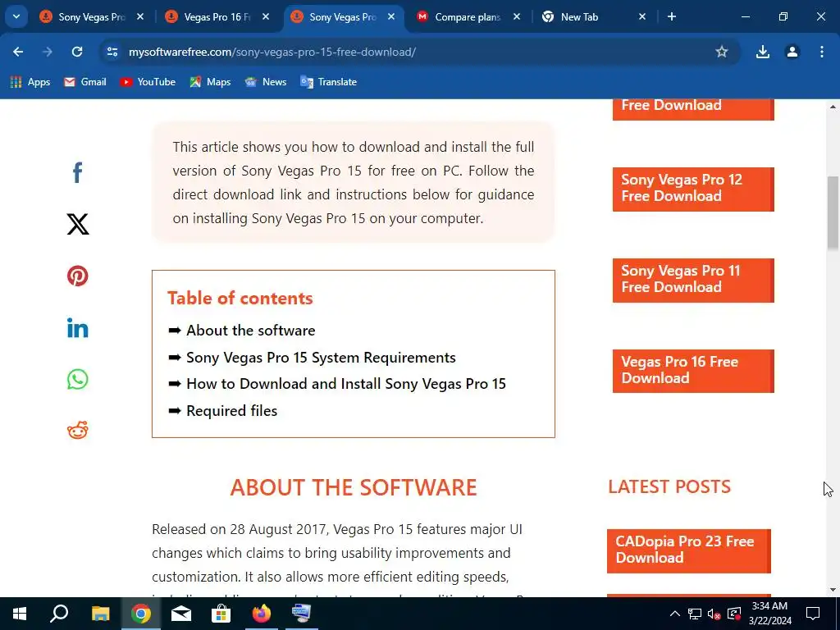This screenshot has height=630, width=840.
Task: Close the Vegas Pro 16 tab
Action: [x=266, y=17]
